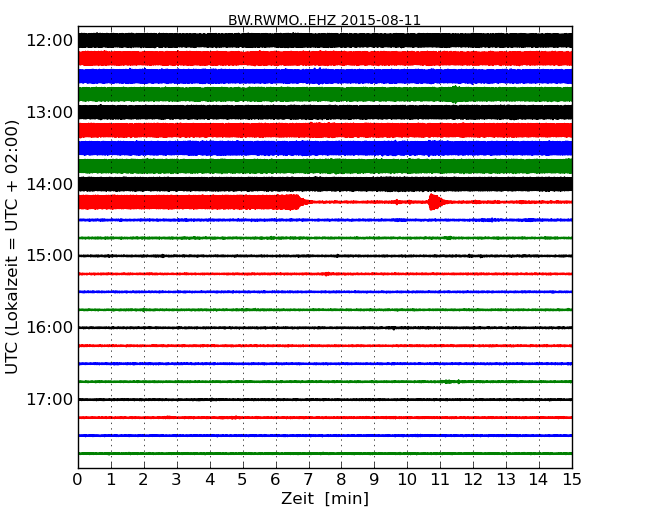Click the x-axis tick label 8

pos(341,480)
